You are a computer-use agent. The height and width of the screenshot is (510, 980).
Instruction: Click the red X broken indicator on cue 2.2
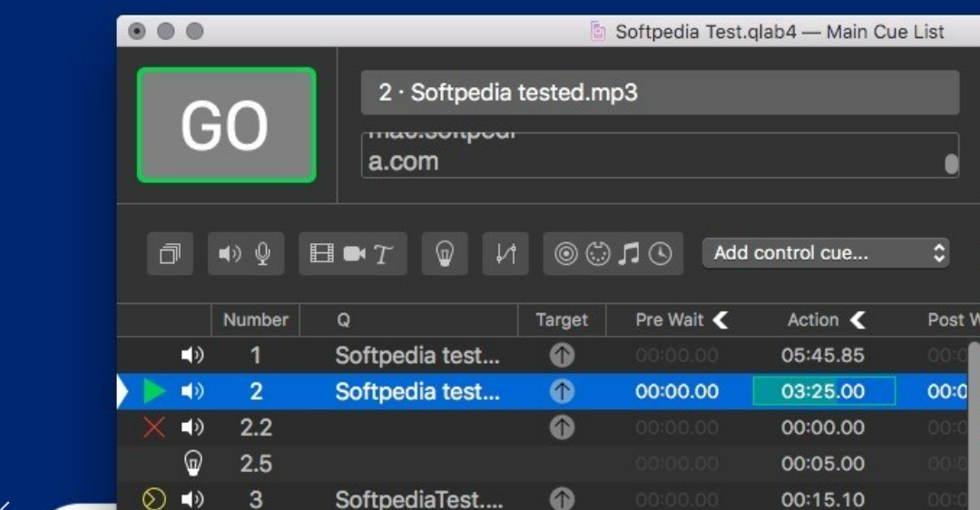153,427
